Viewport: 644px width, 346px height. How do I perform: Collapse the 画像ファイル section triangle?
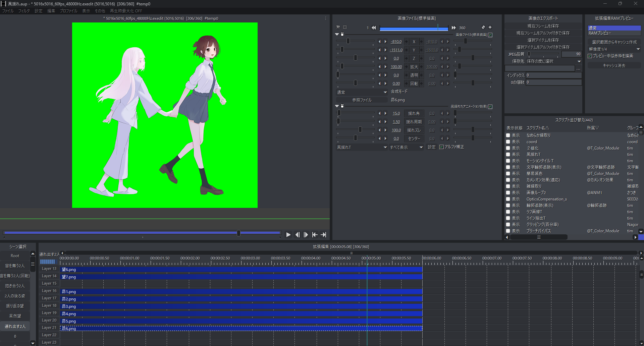337,34
